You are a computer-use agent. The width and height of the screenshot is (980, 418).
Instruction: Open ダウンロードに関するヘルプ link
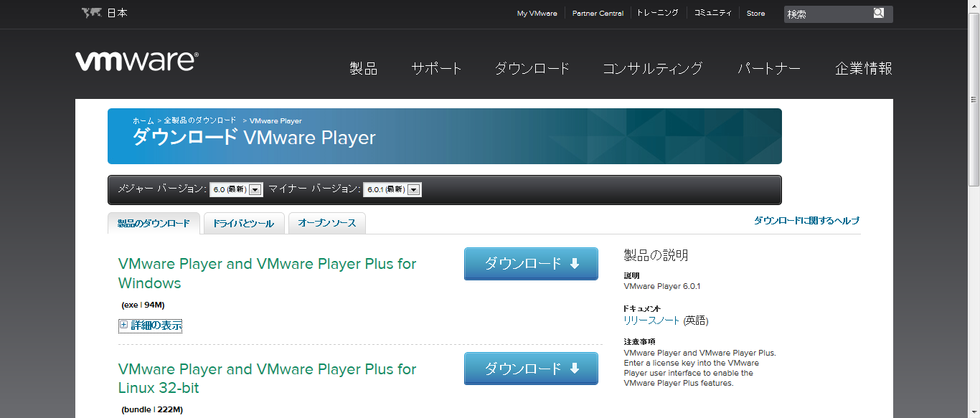pyautogui.click(x=806, y=221)
